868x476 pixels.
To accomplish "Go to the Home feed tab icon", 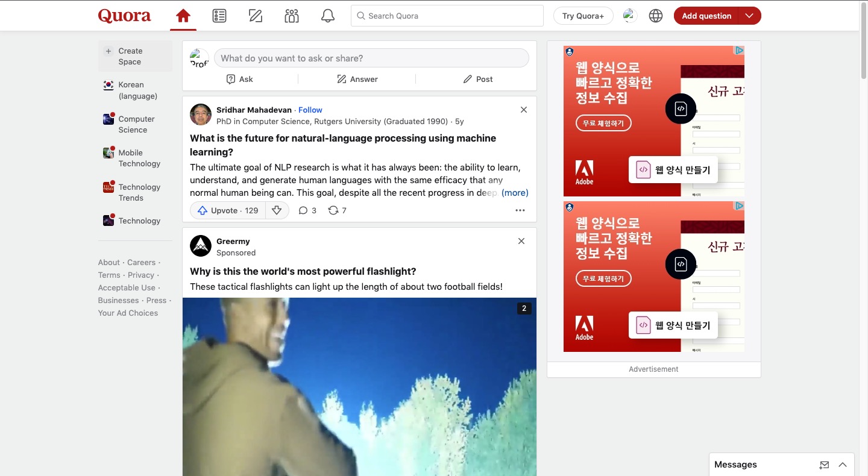I will click(x=183, y=16).
